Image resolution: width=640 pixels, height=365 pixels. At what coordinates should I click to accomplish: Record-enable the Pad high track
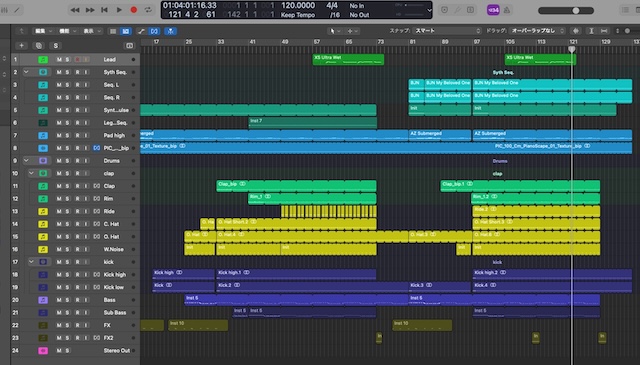click(77, 136)
